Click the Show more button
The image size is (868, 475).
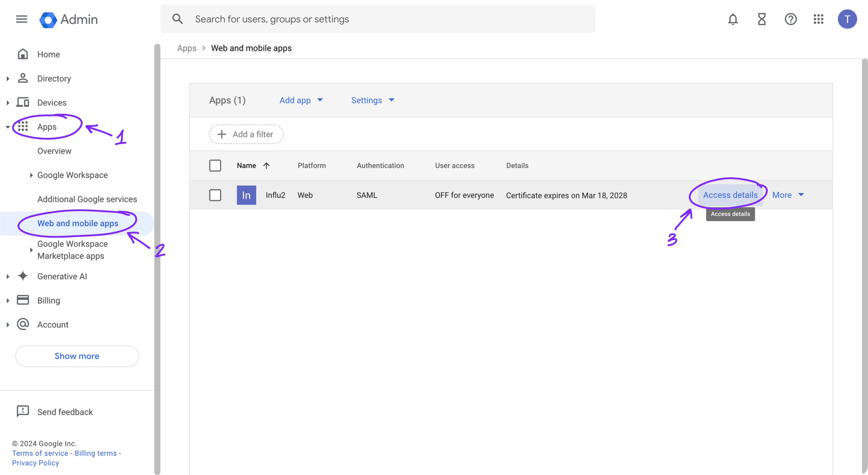[77, 356]
